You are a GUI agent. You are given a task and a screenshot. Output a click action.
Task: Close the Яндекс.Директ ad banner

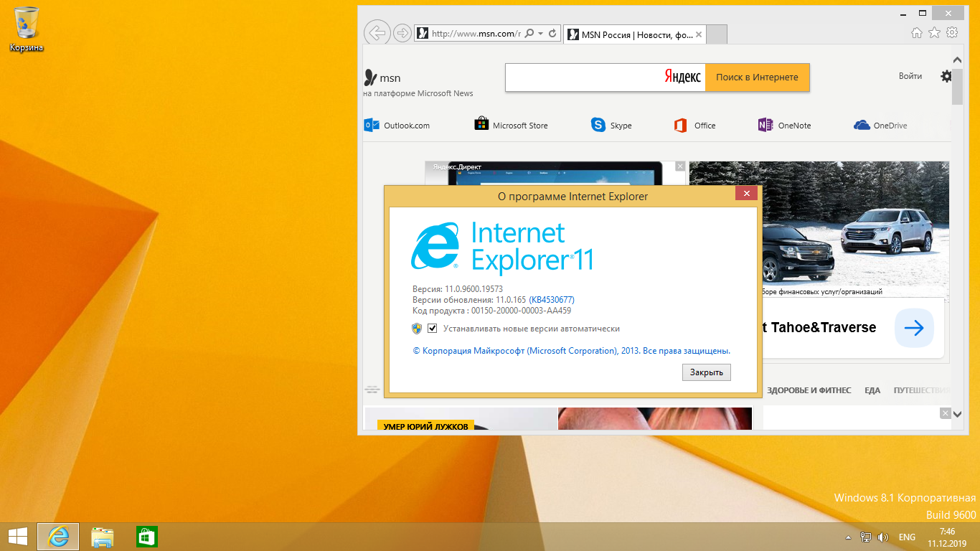pos(680,166)
